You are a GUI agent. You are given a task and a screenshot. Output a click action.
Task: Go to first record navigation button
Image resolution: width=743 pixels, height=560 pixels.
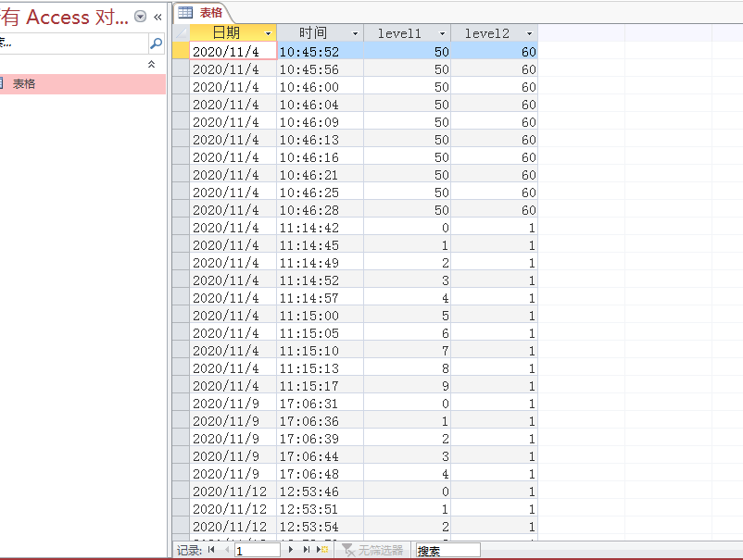point(211,550)
